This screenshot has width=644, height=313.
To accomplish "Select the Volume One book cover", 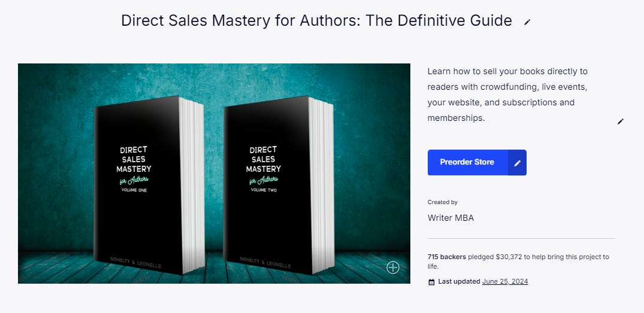I will (x=149, y=185).
